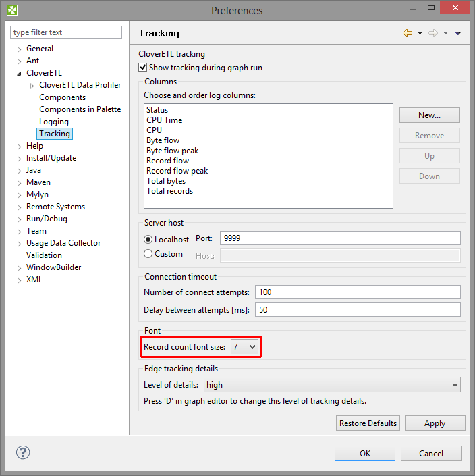This screenshot has height=476, width=475.
Task: Select Record flow column entry
Action: click(168, 161)
